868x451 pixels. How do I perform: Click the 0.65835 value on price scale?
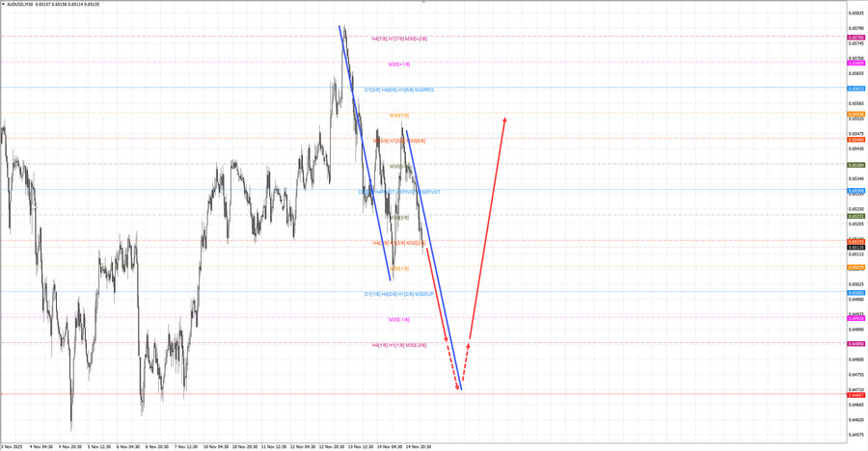pyautogui.click(x=856, y=13)
